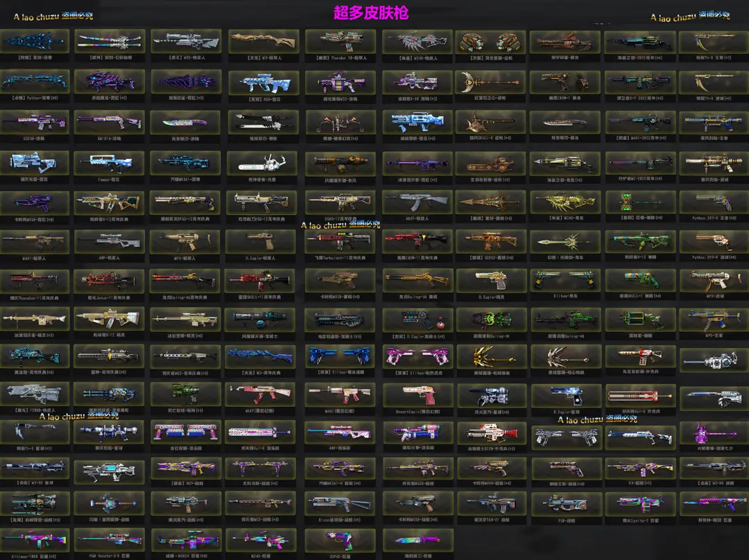
Task: Select the AUG-雪花 blue-white rifle card
Action: click(264, 82)
